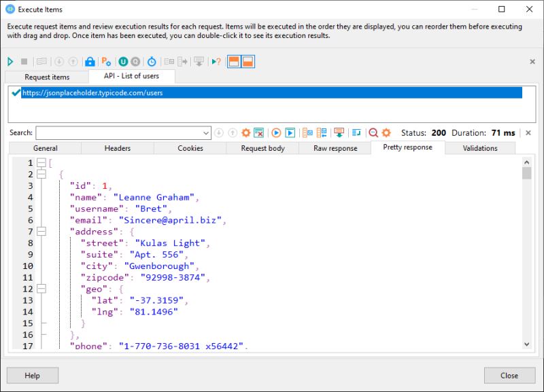This screenshot has width=544, height=392.
Task: Click the Close button
Action: tap(509, 376)
